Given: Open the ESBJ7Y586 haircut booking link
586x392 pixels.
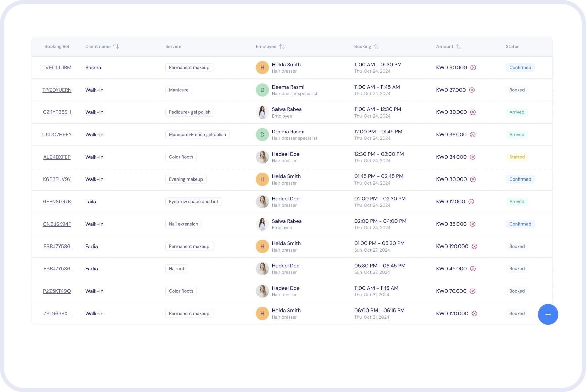Looking at the screenshot, I should tap(57, 268).
